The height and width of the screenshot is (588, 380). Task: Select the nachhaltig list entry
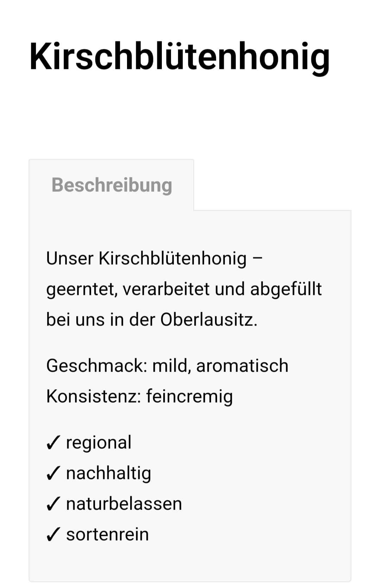pos(107,473)
